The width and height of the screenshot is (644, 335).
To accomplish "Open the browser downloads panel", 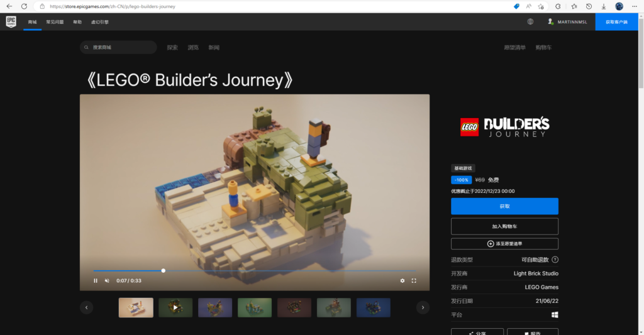I will click(603, 6).
